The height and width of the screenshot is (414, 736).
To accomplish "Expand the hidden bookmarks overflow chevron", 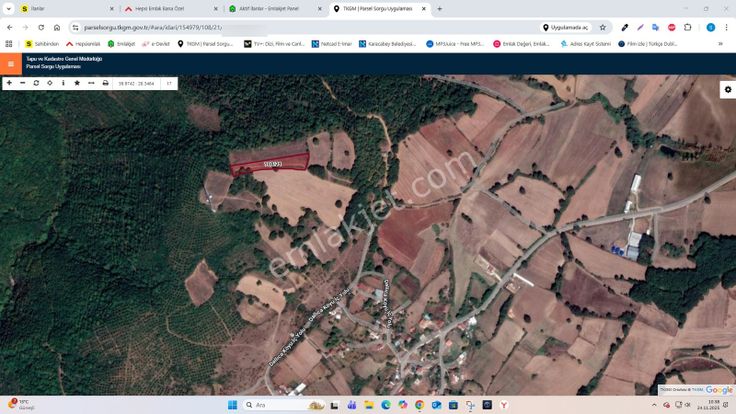I will click(720, 44).
